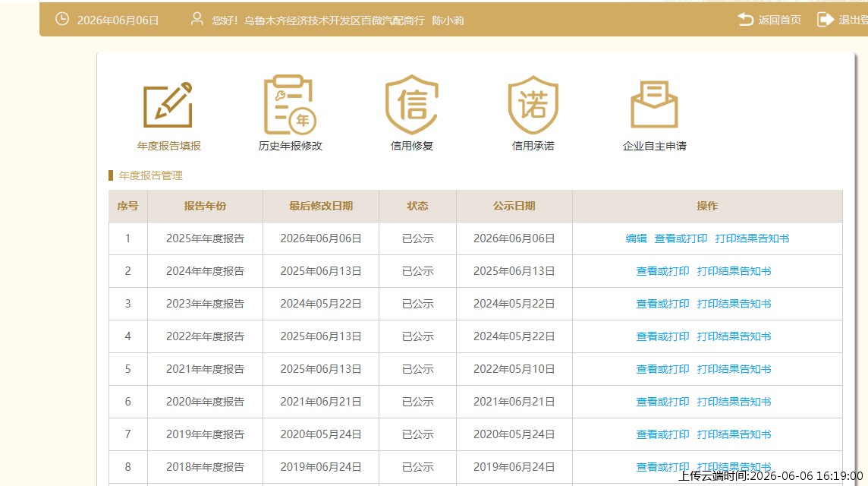Click the 2026年06月06日 date in header bar
This screenshot has height=486, width=868.
coord(118,21)
